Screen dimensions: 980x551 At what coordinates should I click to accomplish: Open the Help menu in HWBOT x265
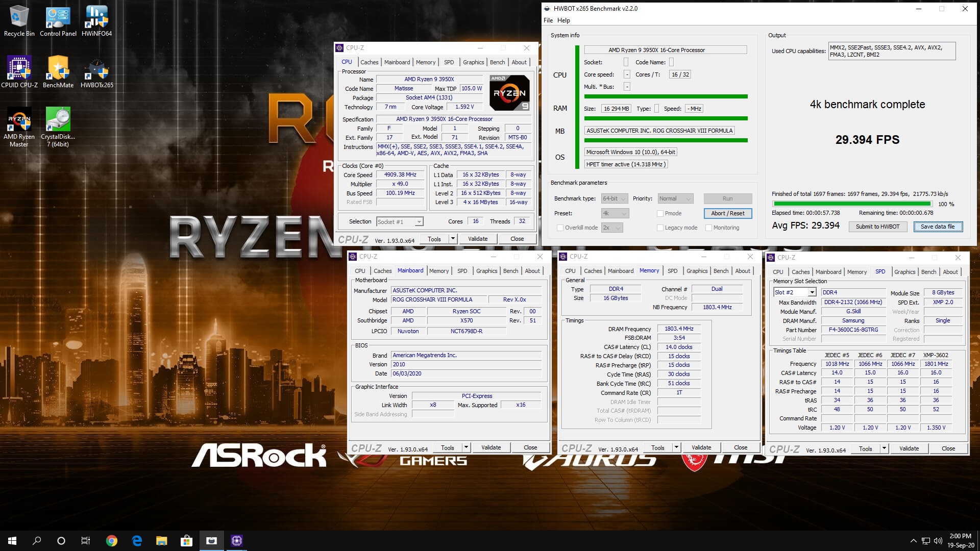click(563, 20)
